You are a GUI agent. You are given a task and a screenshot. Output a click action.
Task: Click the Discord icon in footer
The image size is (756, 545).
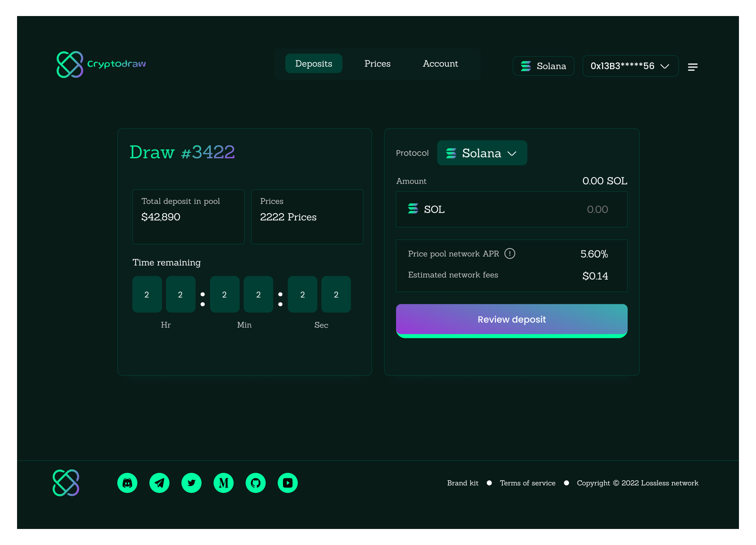(127, 483)
